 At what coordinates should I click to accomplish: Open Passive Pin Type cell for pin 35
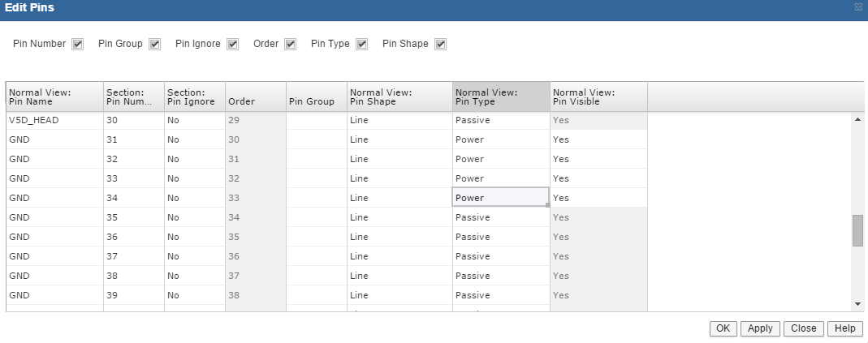coord(501,217)
